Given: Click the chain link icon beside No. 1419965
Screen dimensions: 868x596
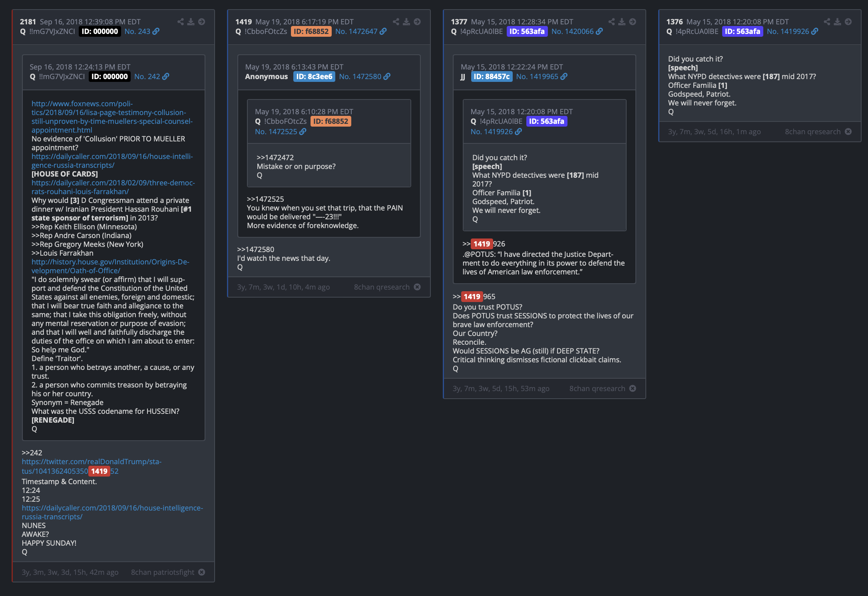Looking at the screenshot, I should [563, 76].
